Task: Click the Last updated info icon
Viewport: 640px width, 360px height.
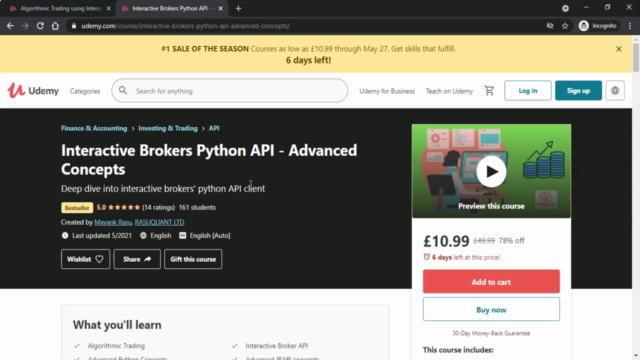Action: coord(65,236)
